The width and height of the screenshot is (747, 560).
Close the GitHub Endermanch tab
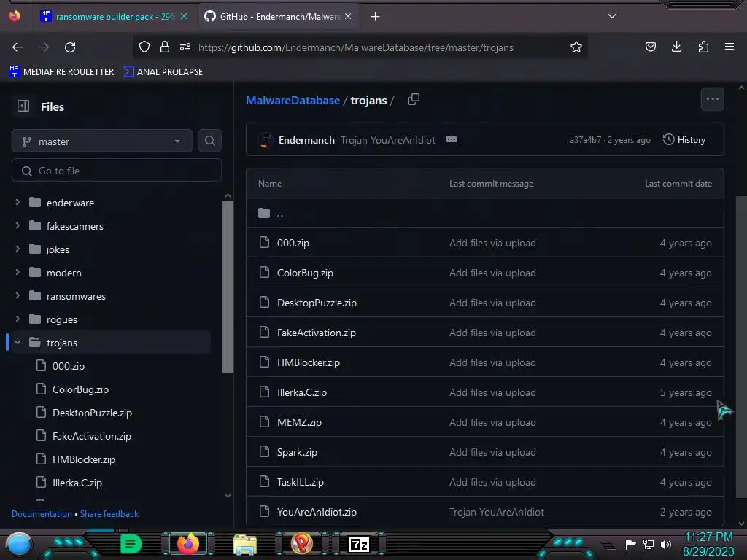(x=348, y=16)
